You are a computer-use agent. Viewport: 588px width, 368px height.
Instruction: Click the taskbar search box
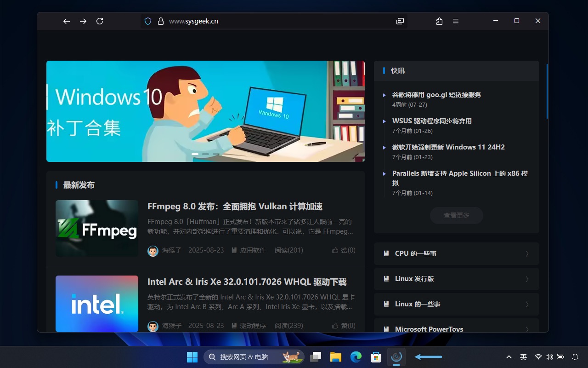[x=254, y=357]
